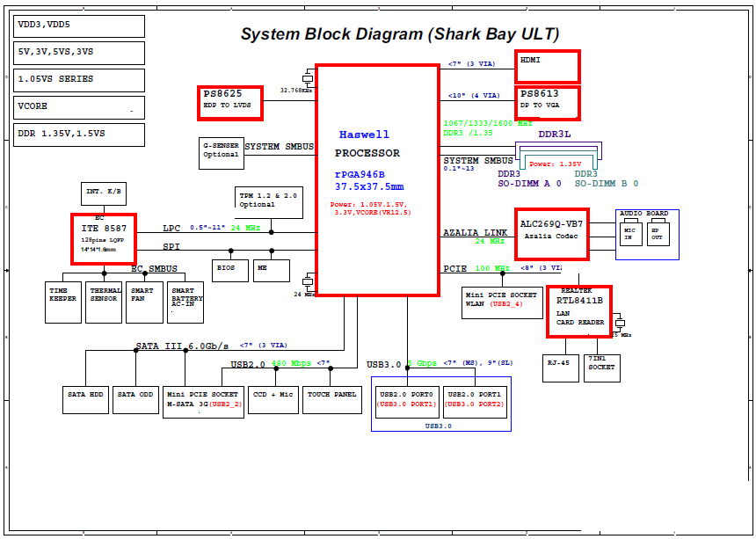Screen dimensions: 756x539
Task: Select the HDMI block
Action: (x=548, y=66)
